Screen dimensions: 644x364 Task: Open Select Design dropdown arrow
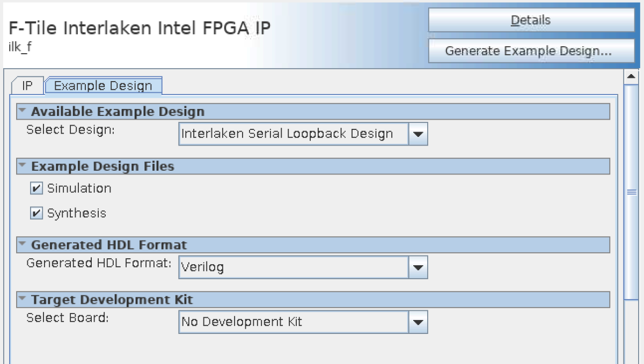pyautogui.click(x=419, y=134)
